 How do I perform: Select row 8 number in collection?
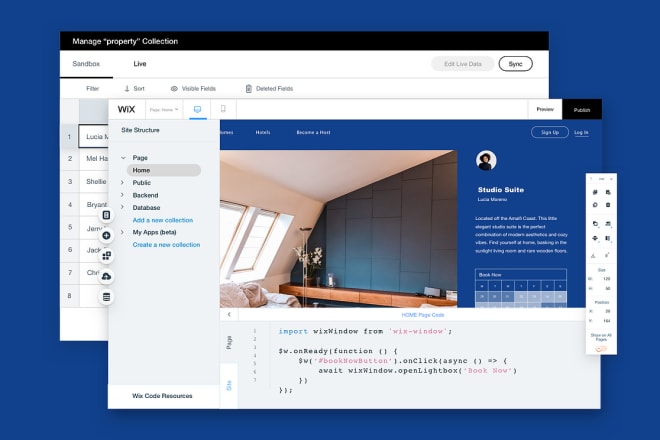(x=70, y=296)
